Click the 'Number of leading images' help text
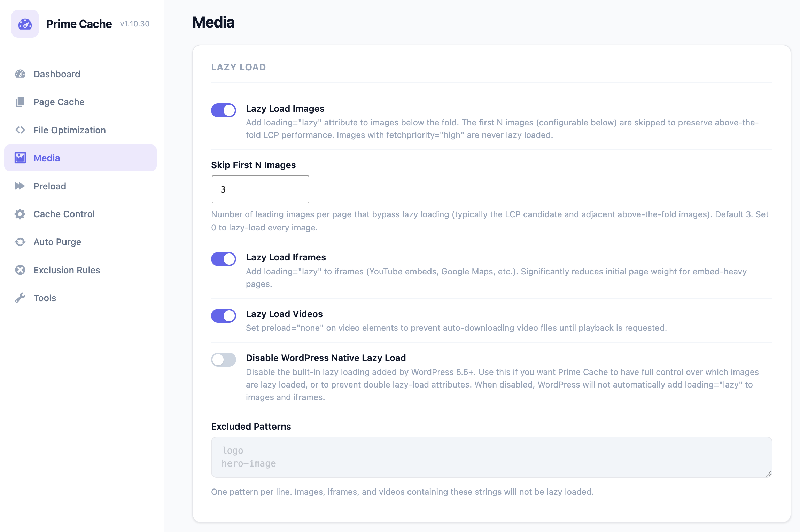Screen dimensions: 800x532 point(490,221)
